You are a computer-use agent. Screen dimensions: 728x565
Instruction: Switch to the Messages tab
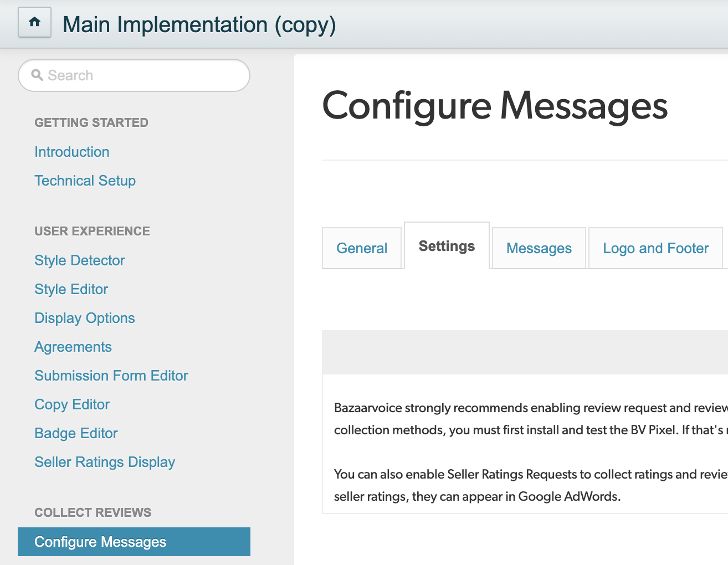539,248
